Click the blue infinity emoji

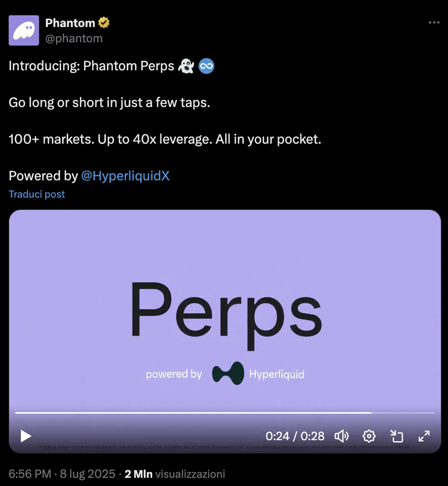click(206, 66)
